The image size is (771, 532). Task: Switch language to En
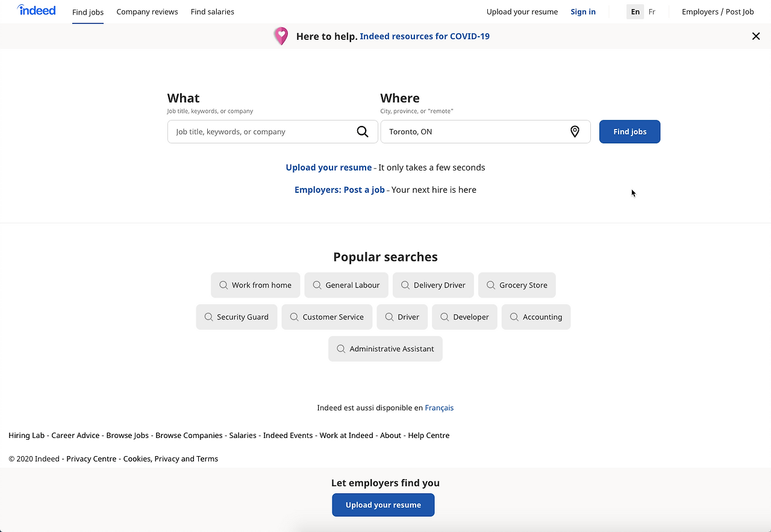[635, 12]
